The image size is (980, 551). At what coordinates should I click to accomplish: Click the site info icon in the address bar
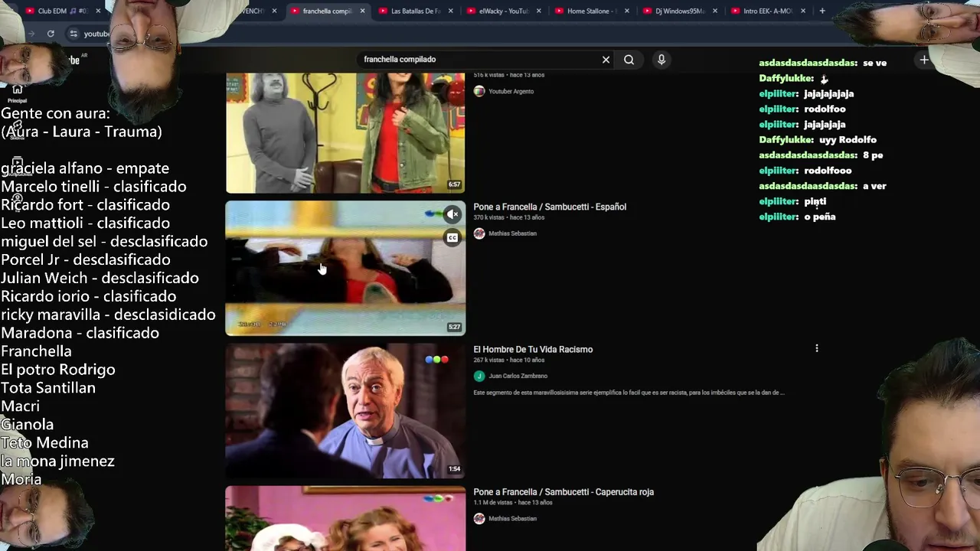[73, 34]
